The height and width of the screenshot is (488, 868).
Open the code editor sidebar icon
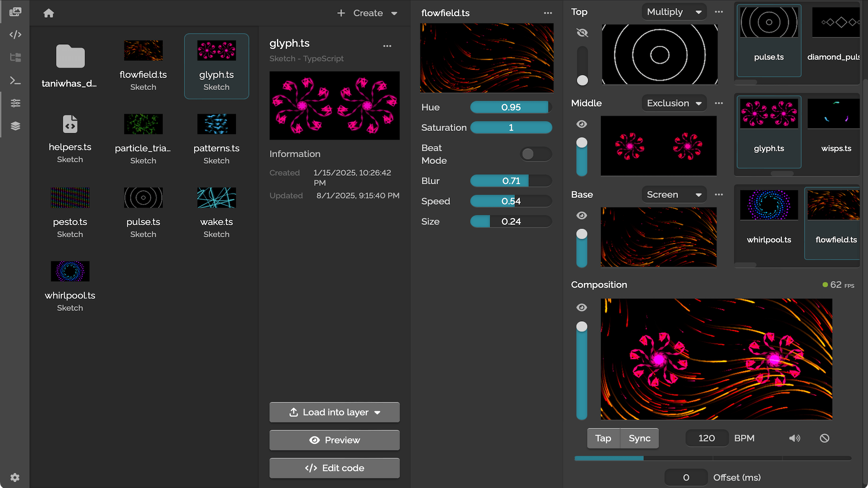coord(15,35)
